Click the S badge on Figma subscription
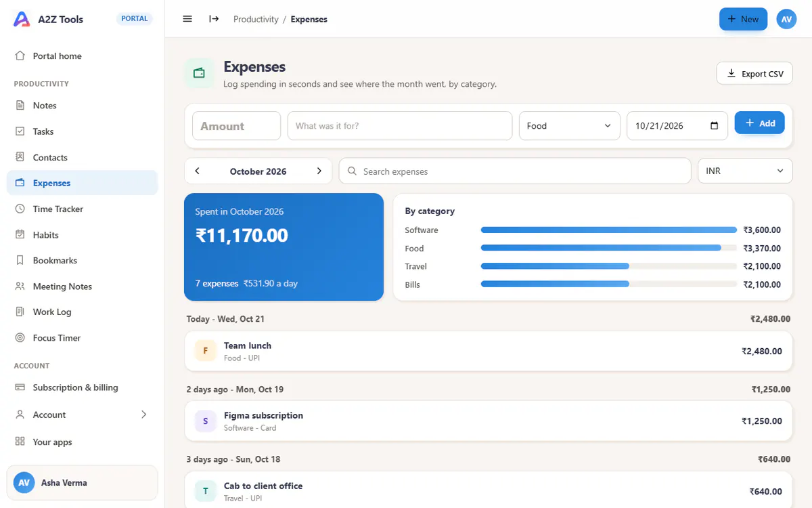The image size is (812, 508). [x=205, y=421]
